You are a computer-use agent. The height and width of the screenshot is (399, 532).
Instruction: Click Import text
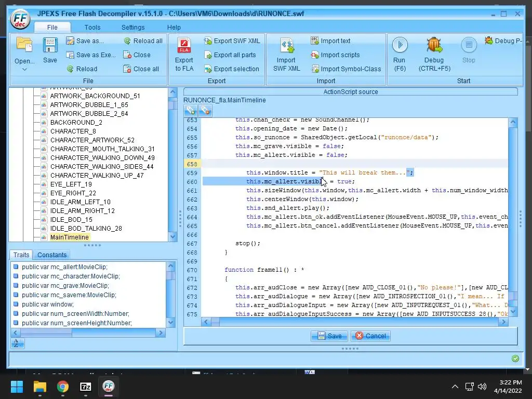click(330, 41)
